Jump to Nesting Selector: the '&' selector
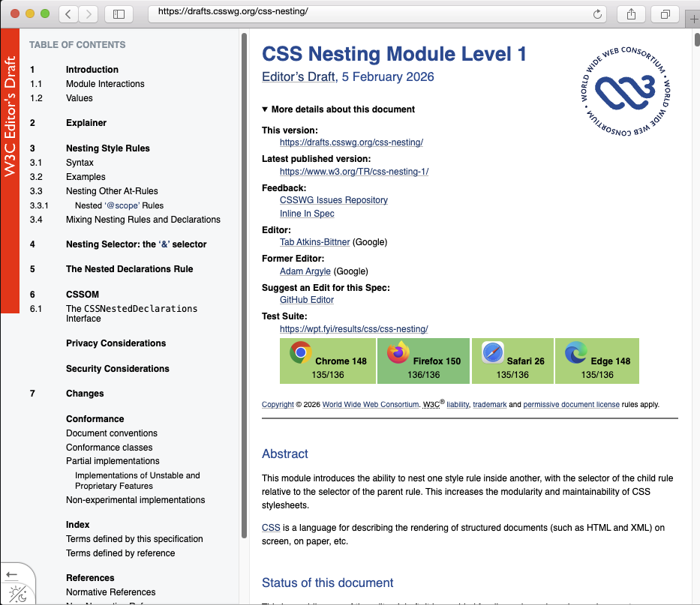Viewport: 700px width, 605px height. (136, 244)
